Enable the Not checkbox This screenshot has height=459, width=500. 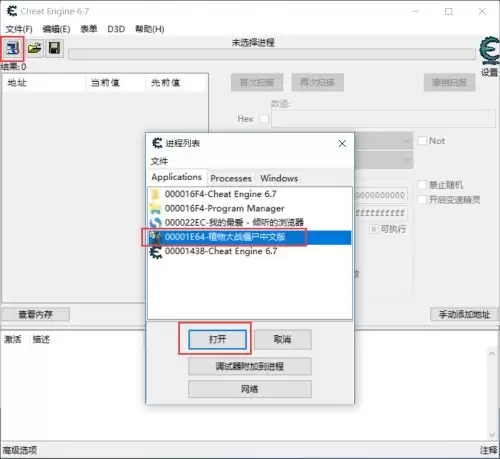[422, 141]
